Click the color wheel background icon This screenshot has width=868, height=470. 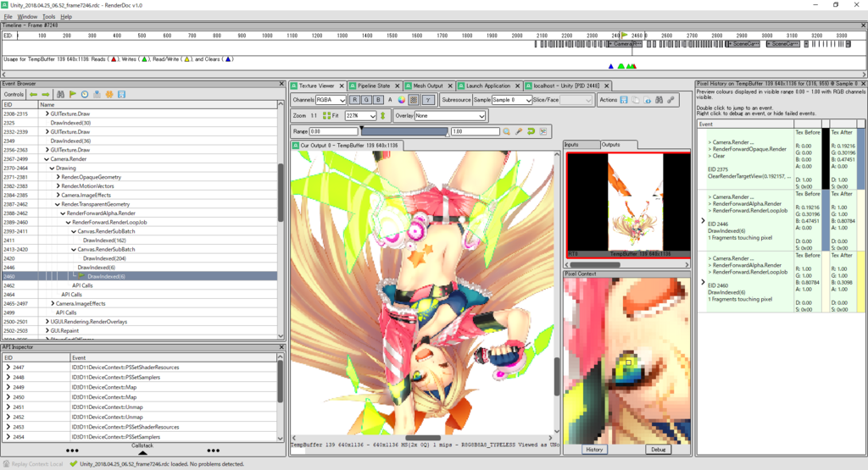click(401, 100)
